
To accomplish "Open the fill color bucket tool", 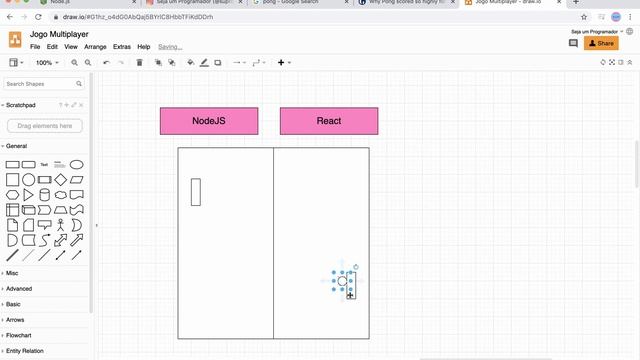I will click(191, 62).
